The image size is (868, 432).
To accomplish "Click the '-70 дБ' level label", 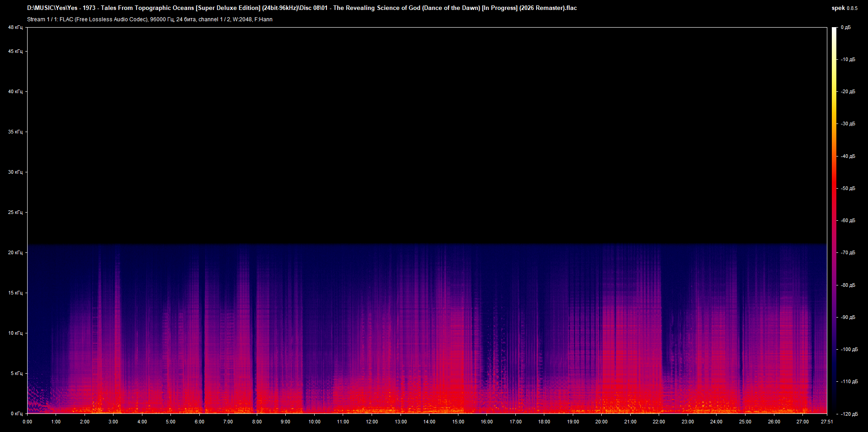I will tap(848, 252).
